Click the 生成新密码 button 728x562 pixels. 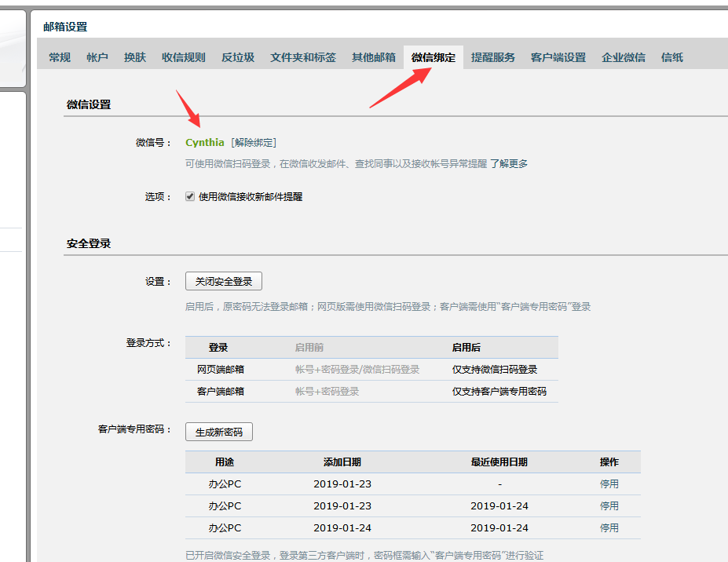[x=219, y=432]
